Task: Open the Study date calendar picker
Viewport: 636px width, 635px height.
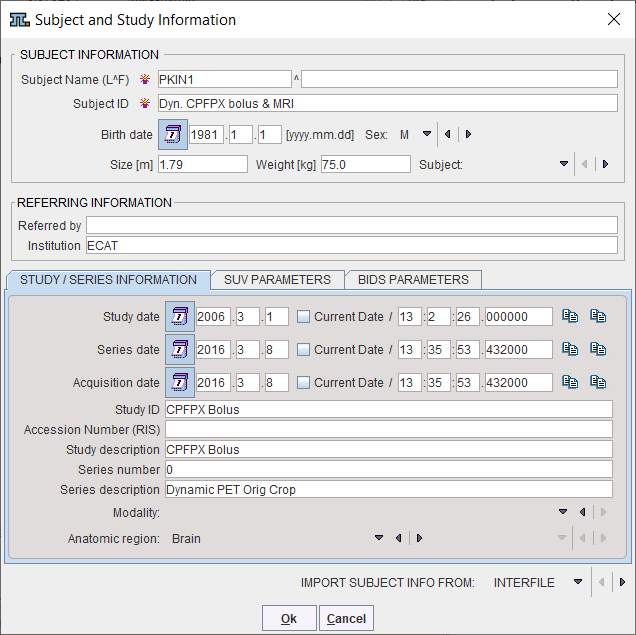Action: 180,316
